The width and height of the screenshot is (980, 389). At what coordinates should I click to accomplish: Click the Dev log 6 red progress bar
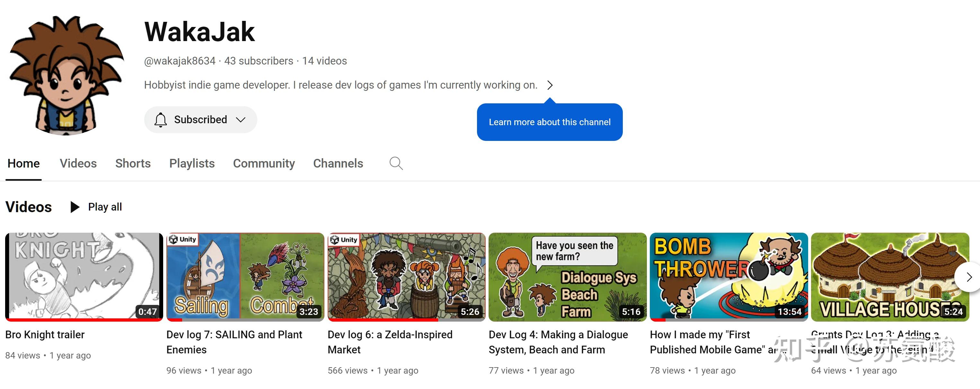pyautogui.click(x=383, y=320)
